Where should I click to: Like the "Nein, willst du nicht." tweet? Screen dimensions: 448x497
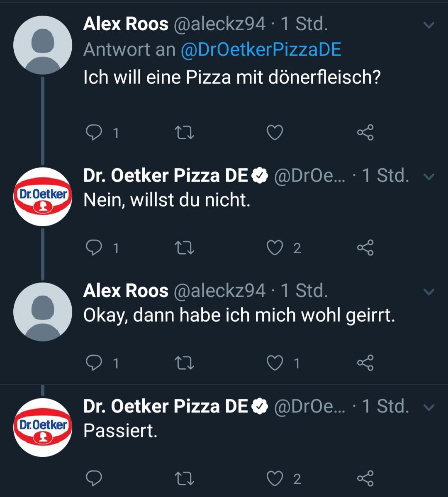click(x=275, y=248)
